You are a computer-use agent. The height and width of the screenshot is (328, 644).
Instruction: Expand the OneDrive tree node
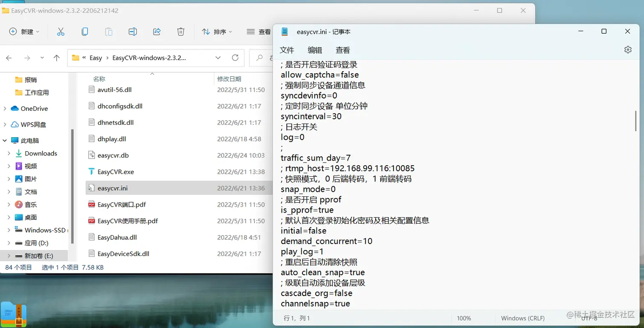tap(5, 109)
